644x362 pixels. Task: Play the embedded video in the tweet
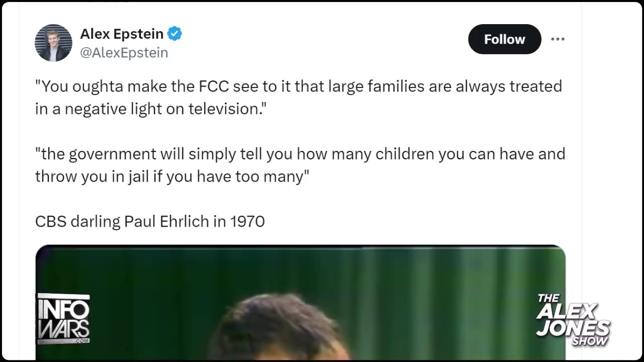[x=300, y=303]
